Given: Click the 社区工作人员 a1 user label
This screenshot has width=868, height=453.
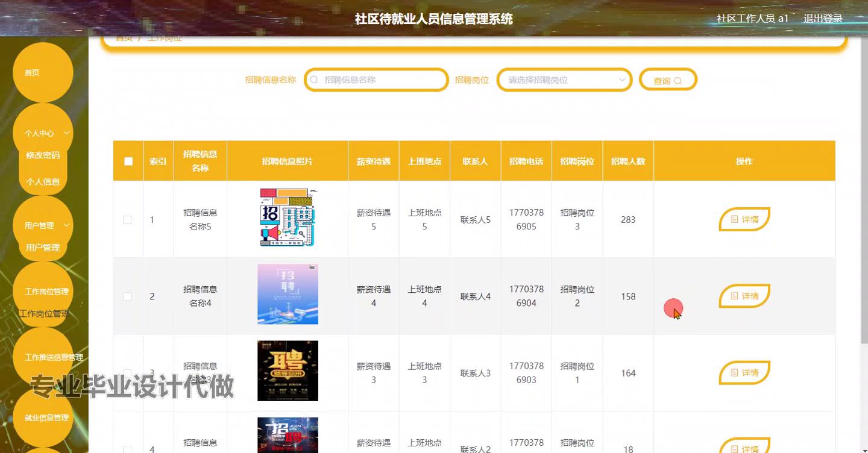Looking at the screenshot, I should click(752, 19).
